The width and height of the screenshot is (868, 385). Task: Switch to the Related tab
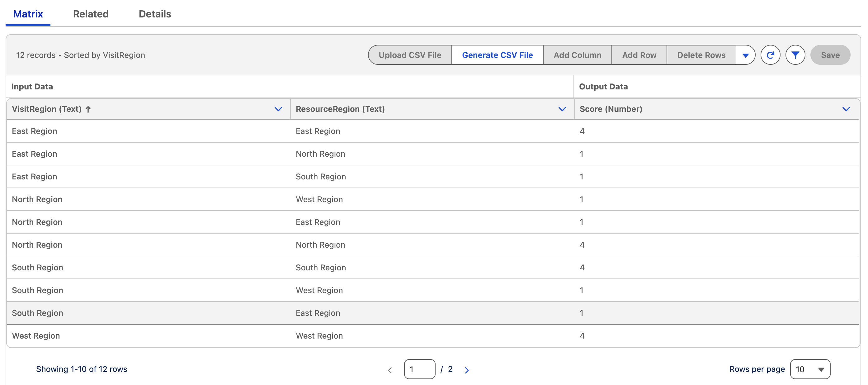91,14
